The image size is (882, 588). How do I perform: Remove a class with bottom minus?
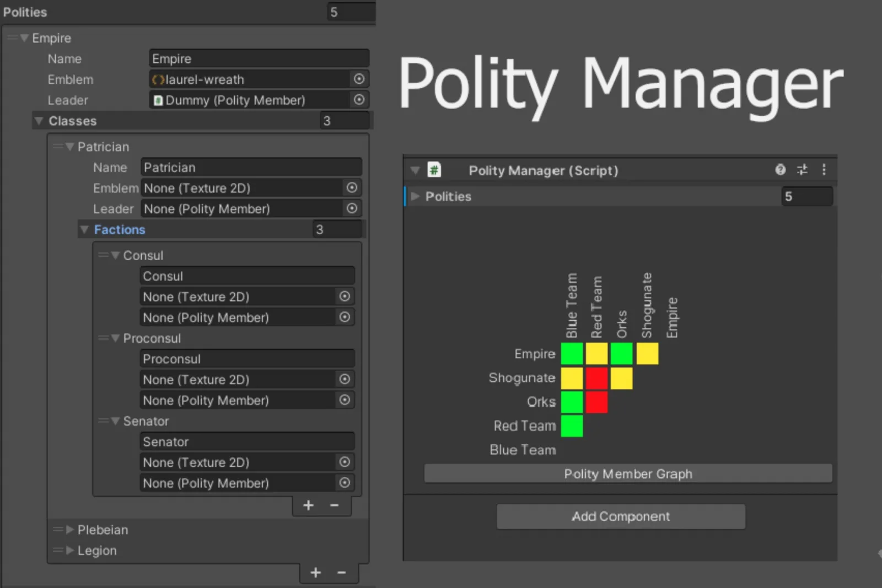341,573
